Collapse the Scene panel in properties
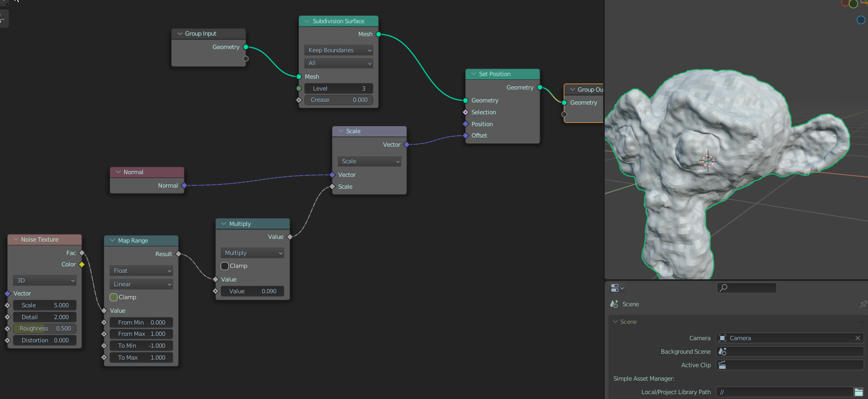The image size is (868, 399). point(616,322)
